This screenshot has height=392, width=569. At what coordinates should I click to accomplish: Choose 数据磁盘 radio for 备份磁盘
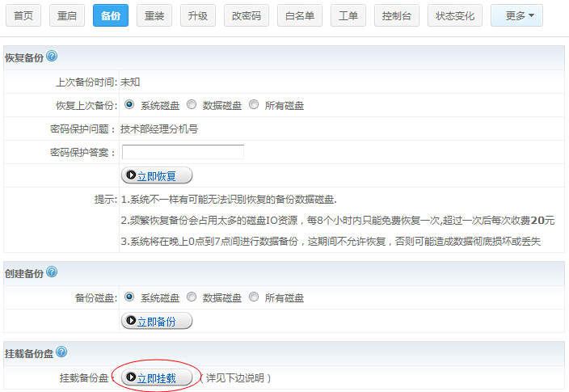192,297
